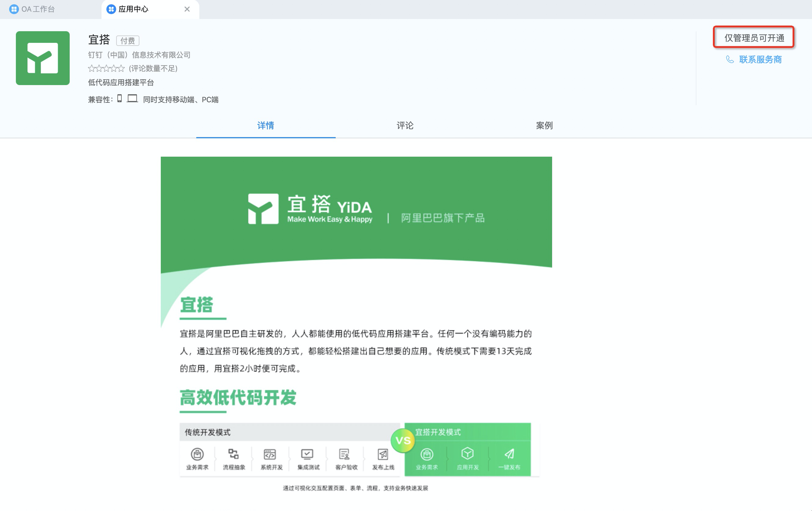812x511 pixels.
Task: Click the OA工作台 tab icon
Action: (14, 9)
